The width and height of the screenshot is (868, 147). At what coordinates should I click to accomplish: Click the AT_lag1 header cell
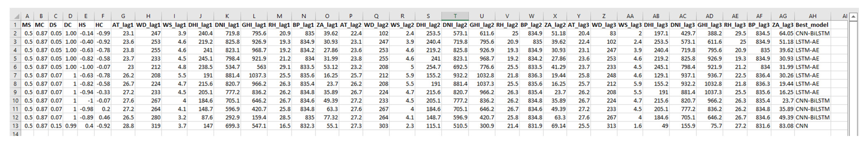123,25
